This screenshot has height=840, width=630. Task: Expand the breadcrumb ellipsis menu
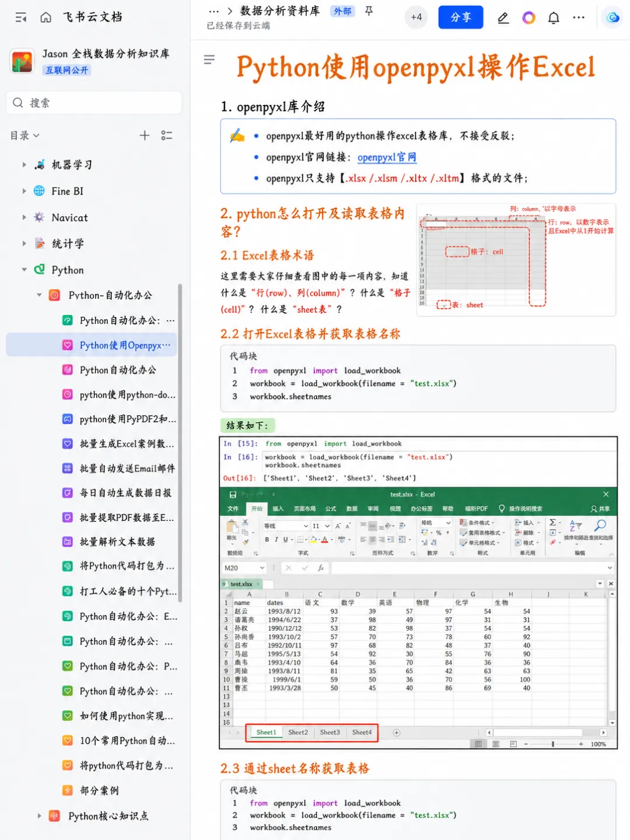pyautogui.click(x=213, y=11)
